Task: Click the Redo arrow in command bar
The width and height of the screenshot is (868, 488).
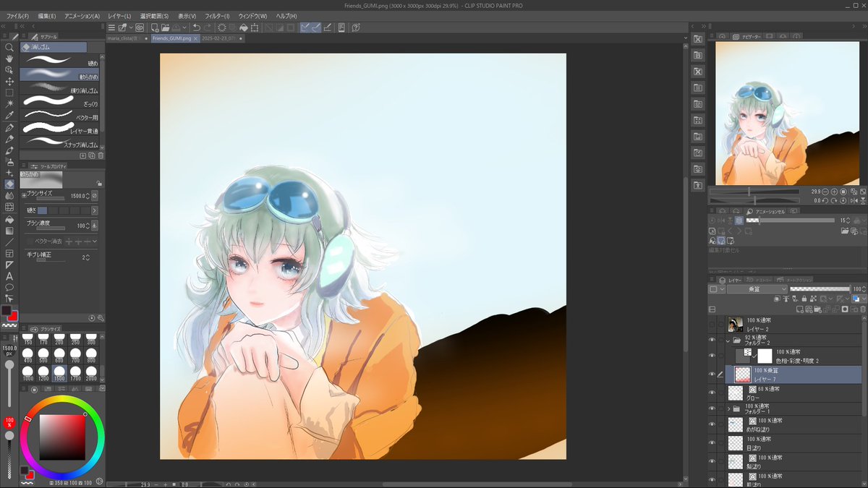Action: click(x=208, y=27)
